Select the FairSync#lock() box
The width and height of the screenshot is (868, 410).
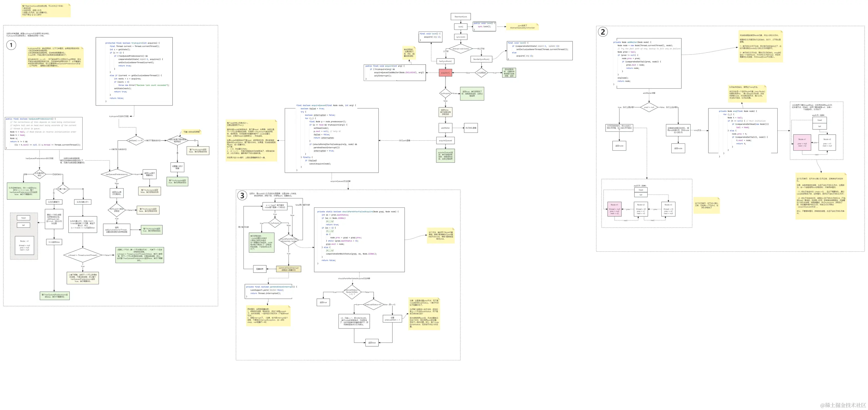(445, 61)
